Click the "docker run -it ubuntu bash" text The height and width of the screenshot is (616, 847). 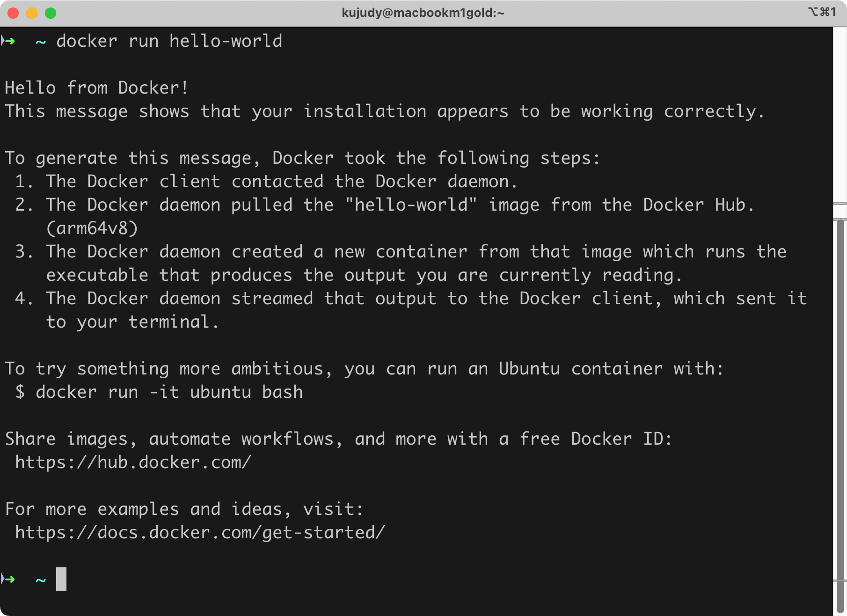pyautogui.click(x=169, y=392)
